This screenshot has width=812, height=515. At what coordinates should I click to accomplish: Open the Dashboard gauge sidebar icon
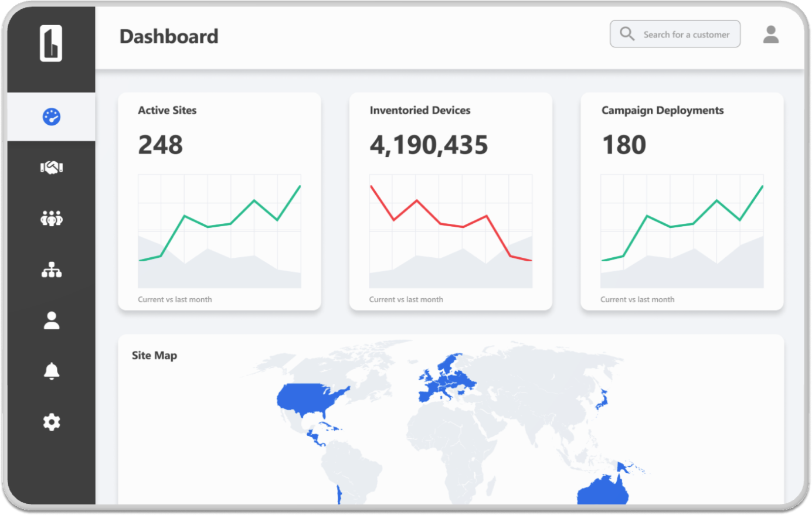pos(52,117)
